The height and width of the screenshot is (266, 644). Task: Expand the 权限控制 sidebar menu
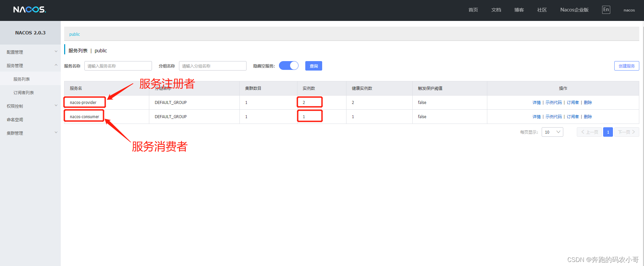(x=30, y=106)
